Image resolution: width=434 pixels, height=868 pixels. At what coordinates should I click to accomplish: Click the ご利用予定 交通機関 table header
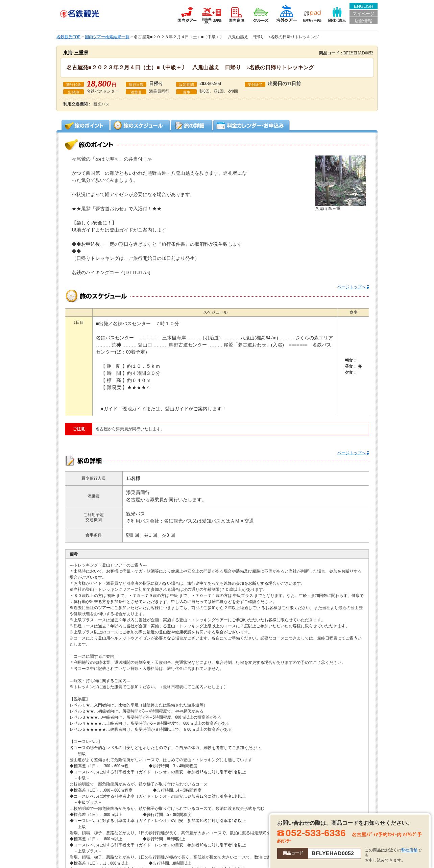pos(94,517)
